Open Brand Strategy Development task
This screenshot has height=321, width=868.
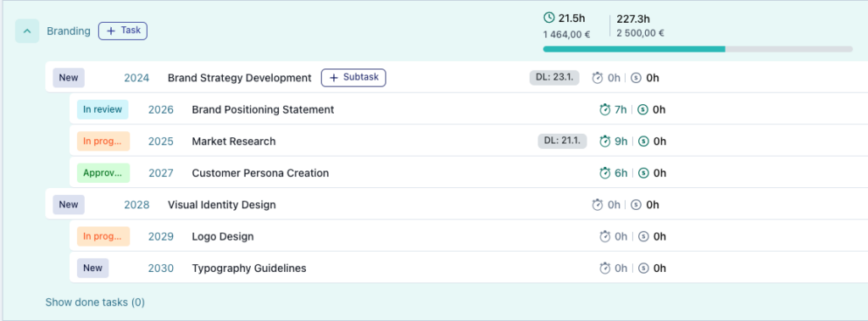click(x=240, y=78)
